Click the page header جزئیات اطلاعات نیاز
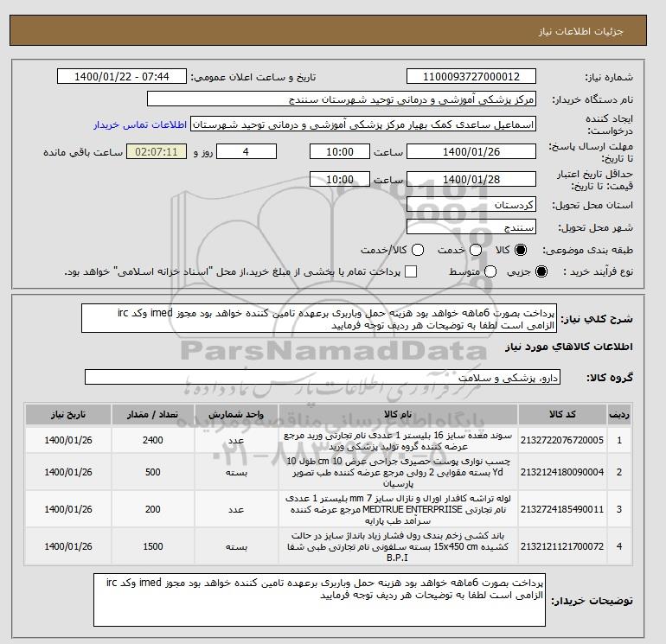This screenshot has height=644, width=666. click(x=580, y=31)
